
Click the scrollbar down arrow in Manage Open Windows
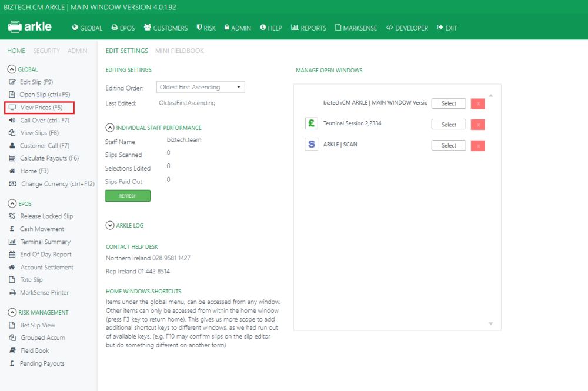click(x=490, y=323)
